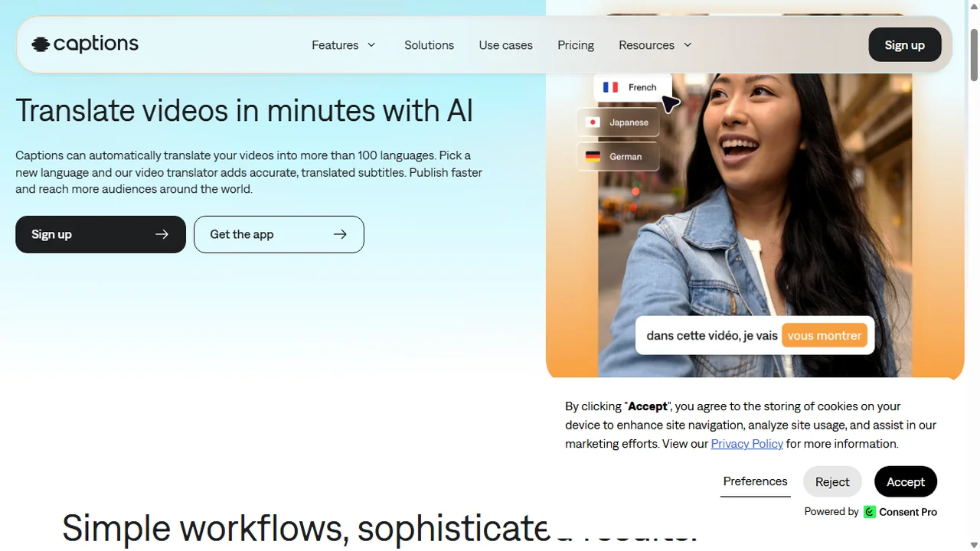Open the Privacy Policy link
This screenshot has height=551, width=980.
746,444
